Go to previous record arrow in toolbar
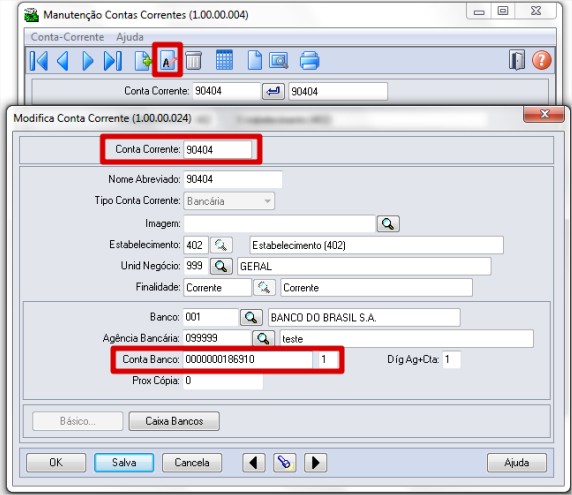The image size is (572, 495). [x=63, y=61]
